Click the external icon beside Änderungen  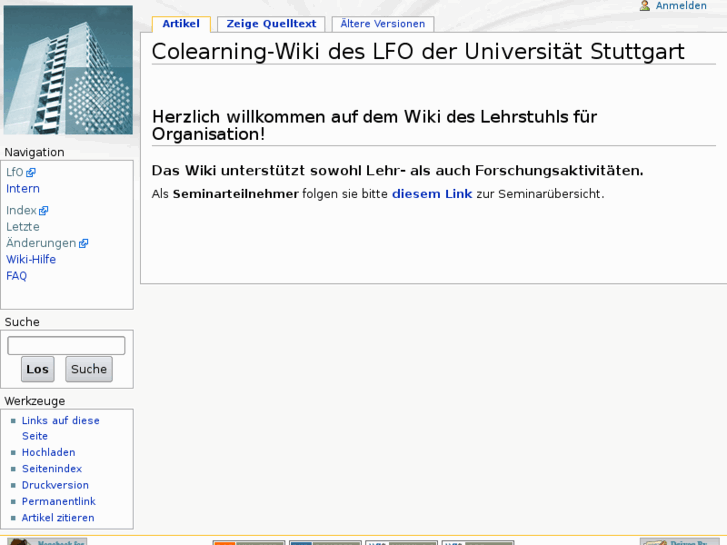(x=83, y=244)
